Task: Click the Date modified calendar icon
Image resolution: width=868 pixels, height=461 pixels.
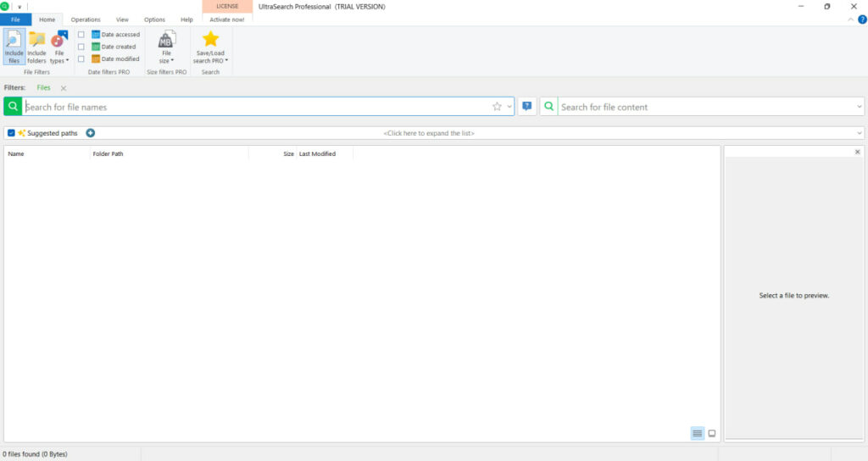Action: pyautogui.click(x=96, y=58)
